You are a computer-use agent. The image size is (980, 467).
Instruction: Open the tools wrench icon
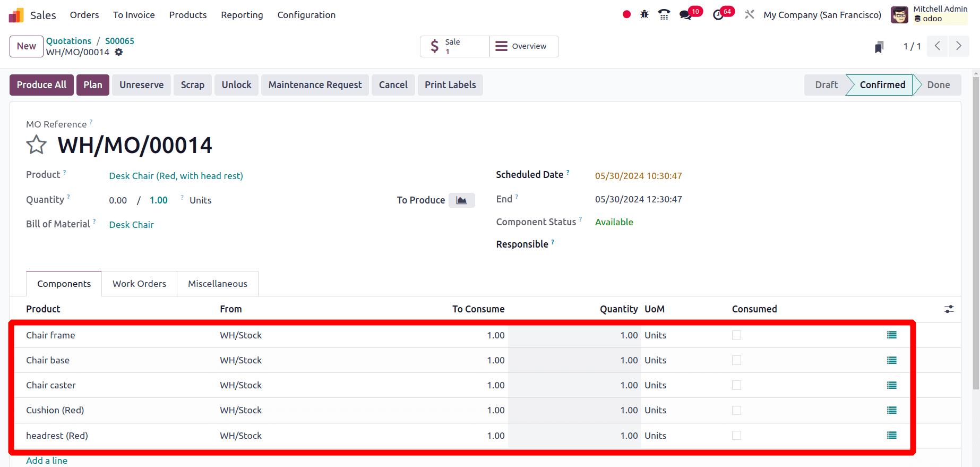[x=750, y=15]
